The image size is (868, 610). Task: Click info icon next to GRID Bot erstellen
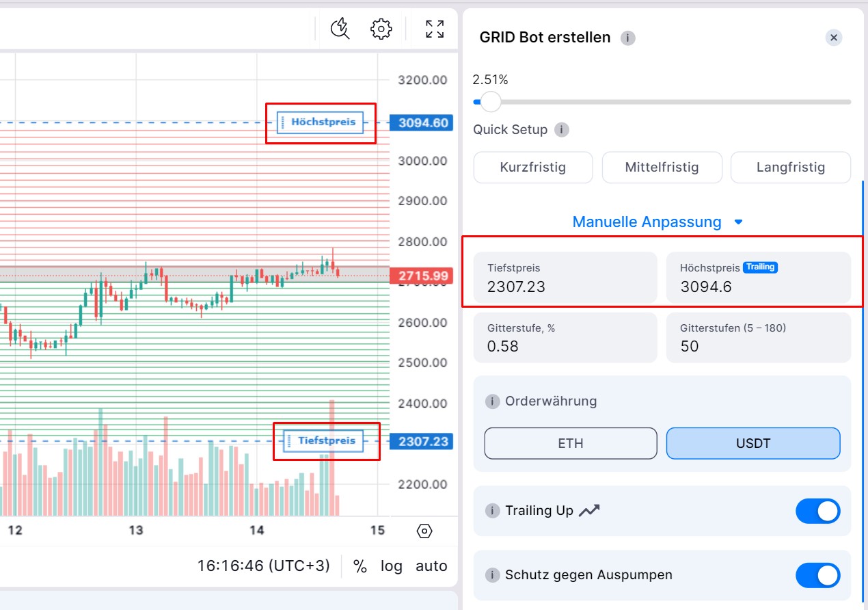point(628,38)
